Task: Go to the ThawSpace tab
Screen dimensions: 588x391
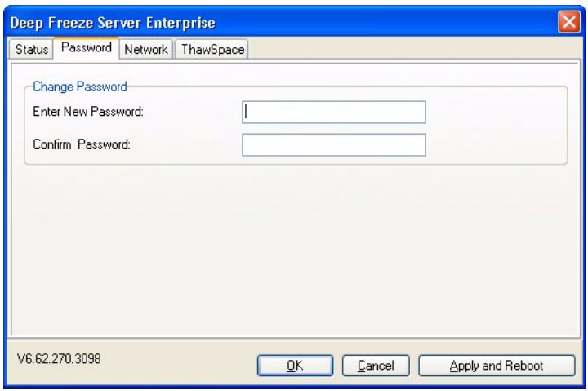Action: (x=212, y=49)
